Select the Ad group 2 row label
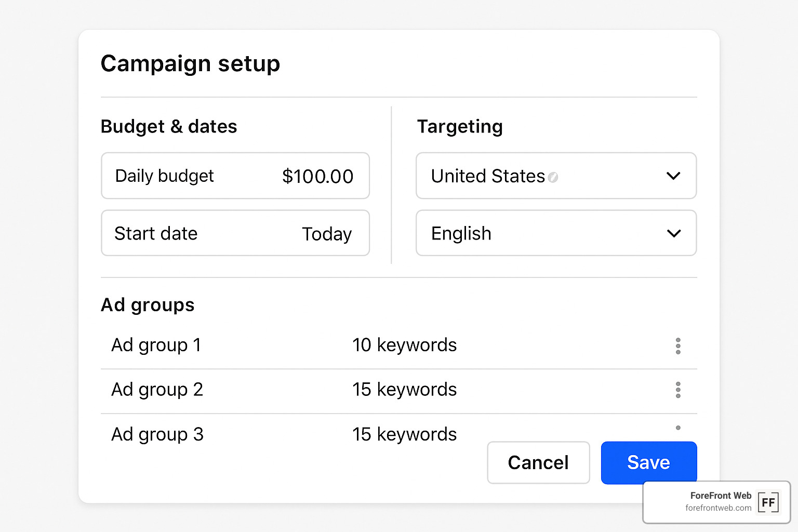 [x=157, y=390]
